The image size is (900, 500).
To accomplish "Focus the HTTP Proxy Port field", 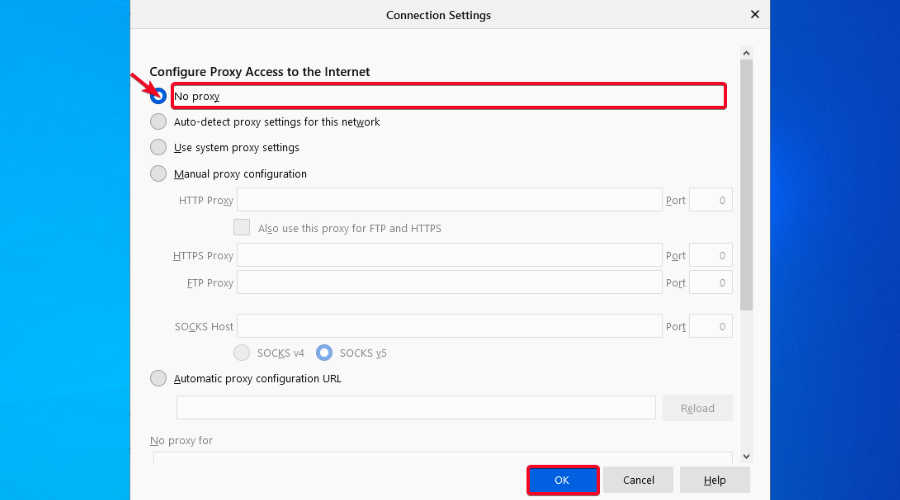I will pos(711,200).
